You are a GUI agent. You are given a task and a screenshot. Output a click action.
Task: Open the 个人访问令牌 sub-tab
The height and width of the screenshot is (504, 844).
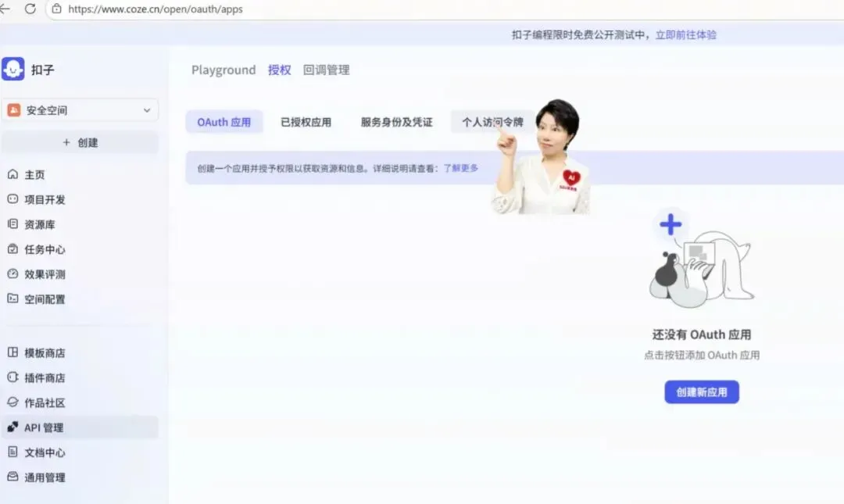pyautogui.click(x=492, y=122)
